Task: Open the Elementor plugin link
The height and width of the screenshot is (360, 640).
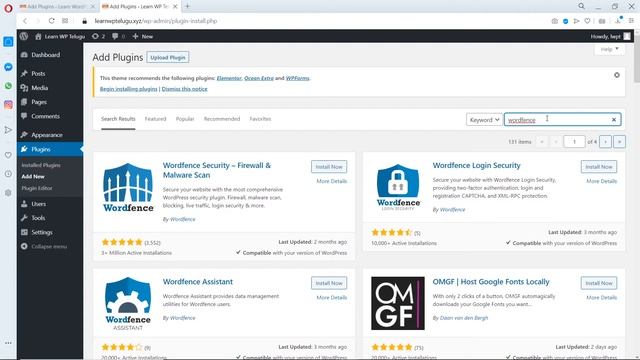Action: [229, 78]
